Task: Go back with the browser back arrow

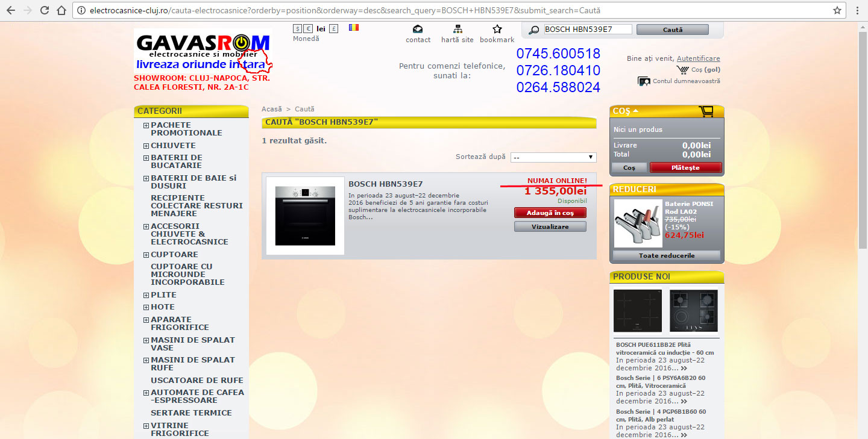Action: (11, 10)
